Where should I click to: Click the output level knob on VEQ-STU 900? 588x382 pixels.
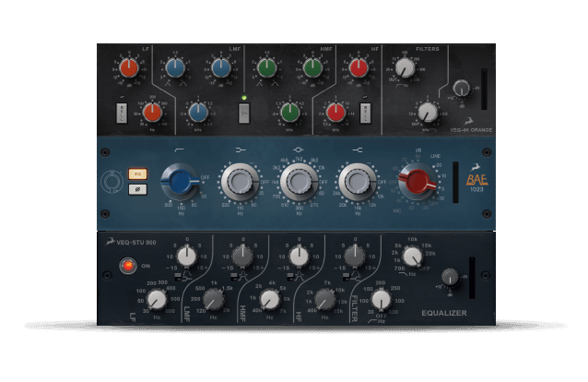pyautogui.click(x=450, y=277)
